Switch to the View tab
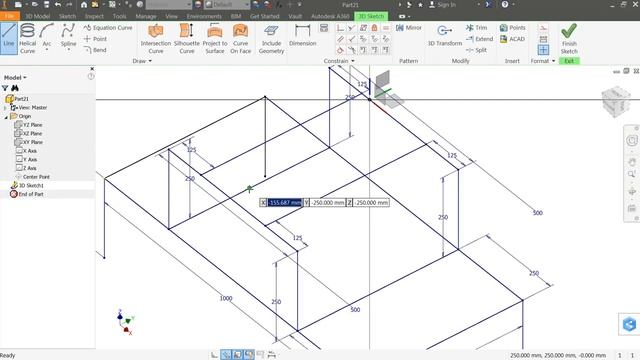 pos(171,16)
